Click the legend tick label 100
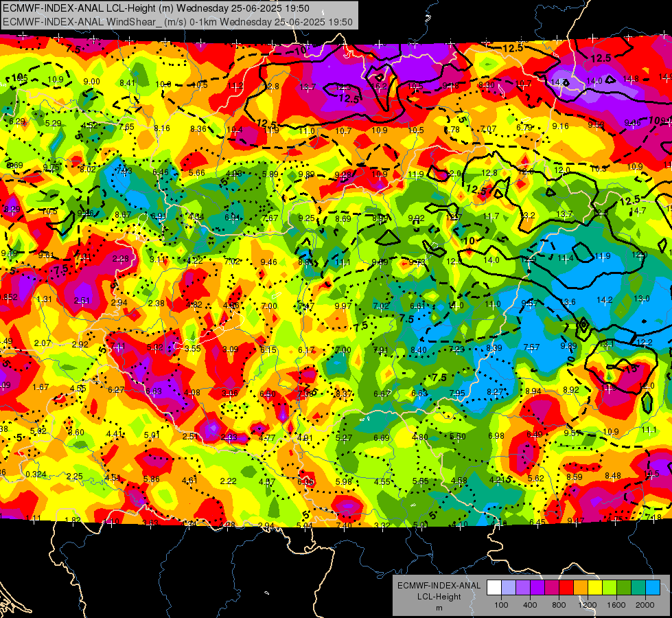This screenshot has height=618, width=672. coord(501,605)
